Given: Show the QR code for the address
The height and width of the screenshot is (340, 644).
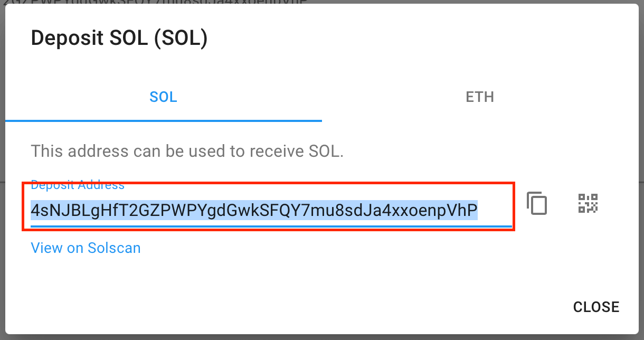Looking at the screenshot, I should click(588, 203).
